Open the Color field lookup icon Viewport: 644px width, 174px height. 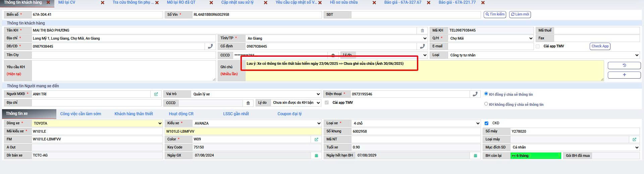316,139
